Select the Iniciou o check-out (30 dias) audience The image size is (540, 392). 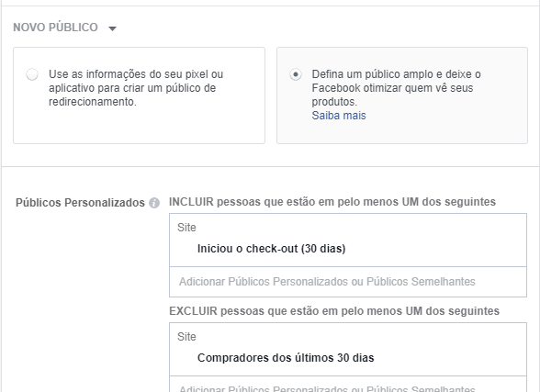coord(272,249)
